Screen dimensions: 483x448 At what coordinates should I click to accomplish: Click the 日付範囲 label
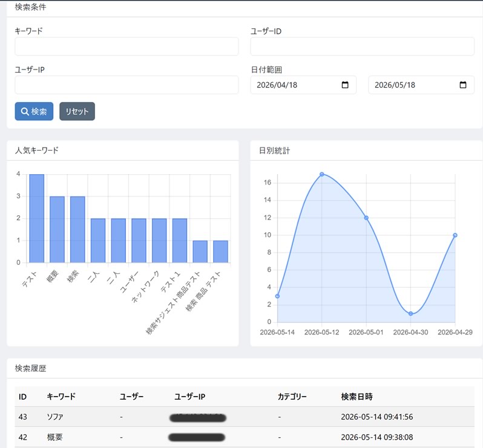tap(266, 70)
